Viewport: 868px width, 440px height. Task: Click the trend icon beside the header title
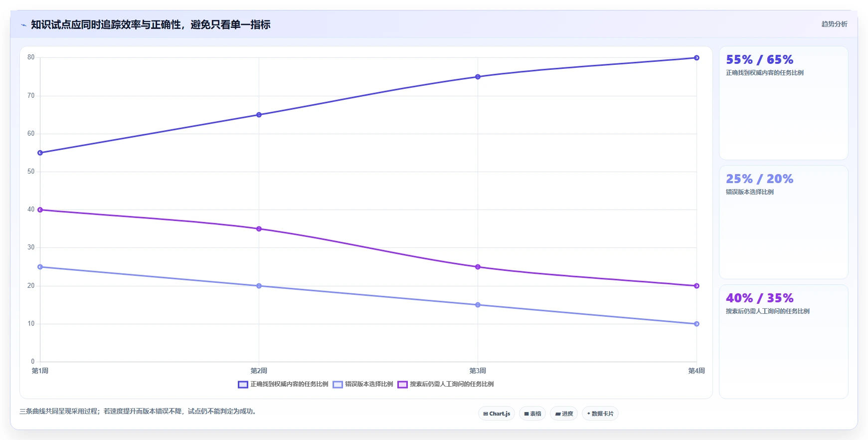(x=23, y=25)
